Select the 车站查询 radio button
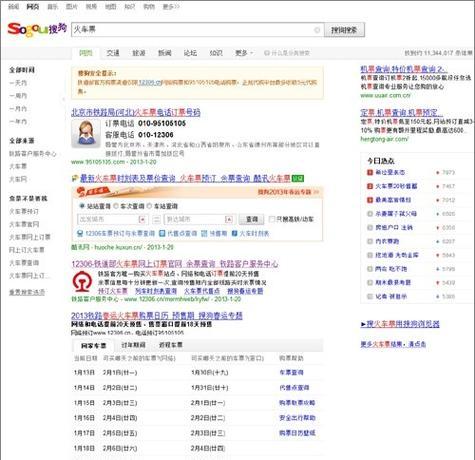Screen dimensions: 475x460 click(149, 206)
